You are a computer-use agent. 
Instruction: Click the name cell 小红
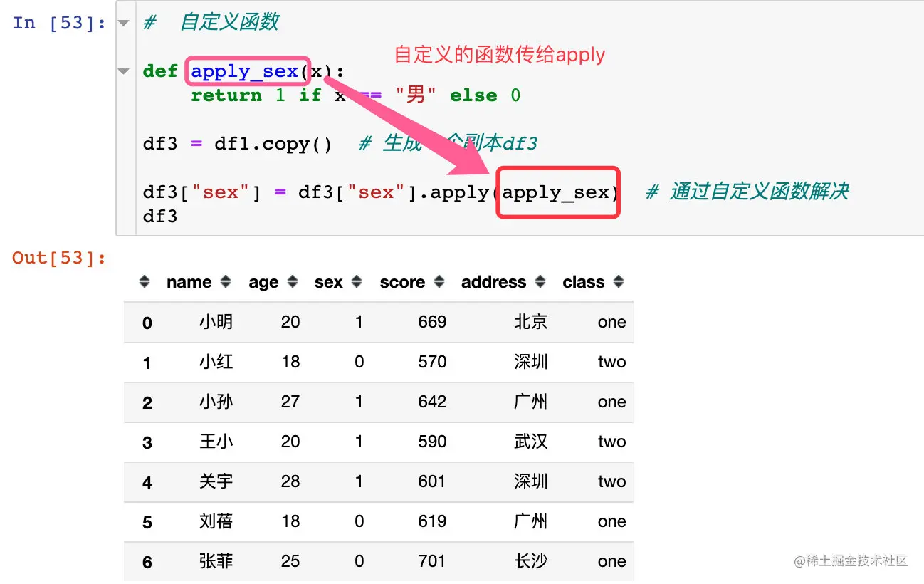click(x=216, y=362)
